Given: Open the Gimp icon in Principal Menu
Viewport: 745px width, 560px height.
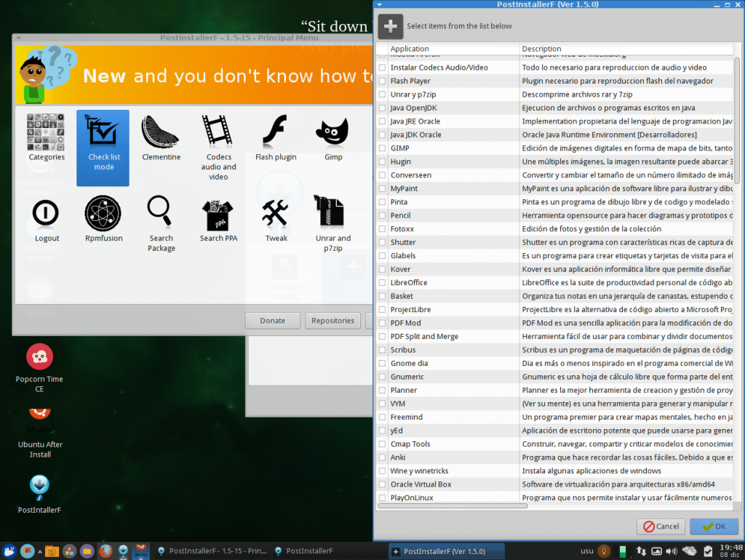Looking at the screenshot, I should click(333, 137).
